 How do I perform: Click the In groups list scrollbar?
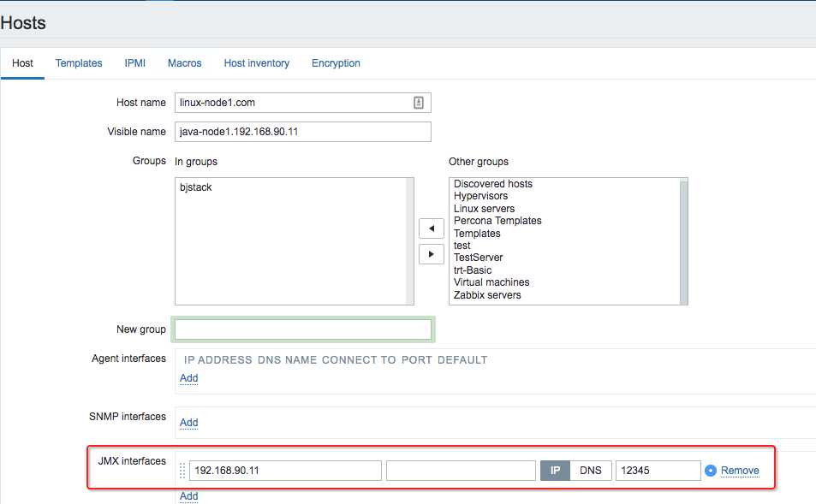(x=410, y=241)
